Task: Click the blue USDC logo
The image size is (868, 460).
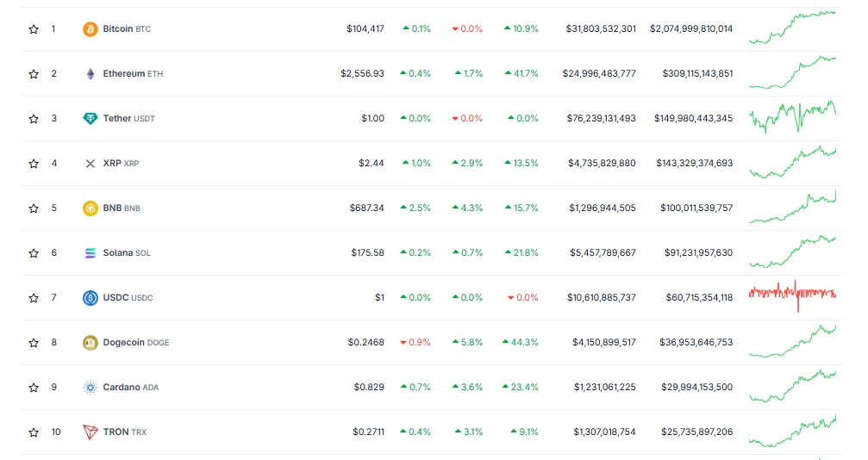Action: coord(91,298)
